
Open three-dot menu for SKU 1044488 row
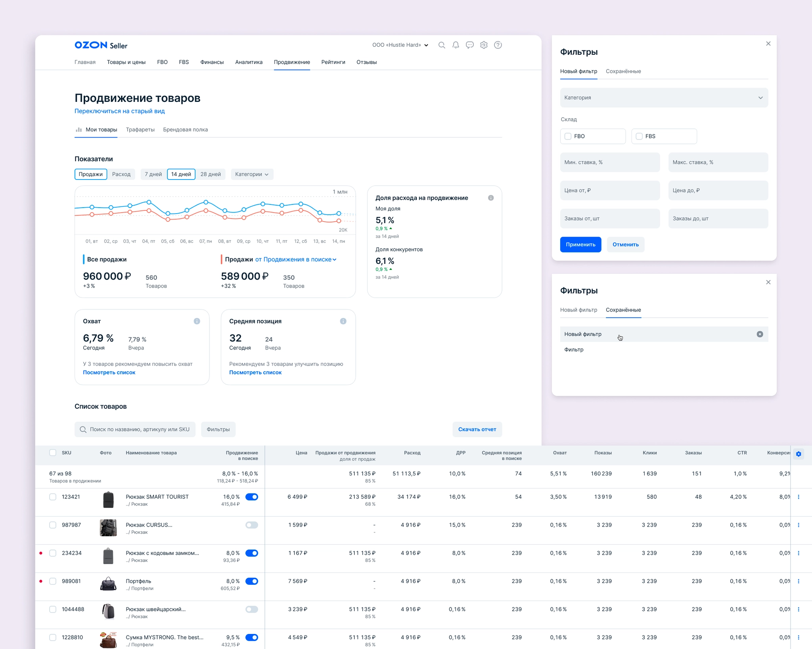pyautogui.click(x=799, y=609)
